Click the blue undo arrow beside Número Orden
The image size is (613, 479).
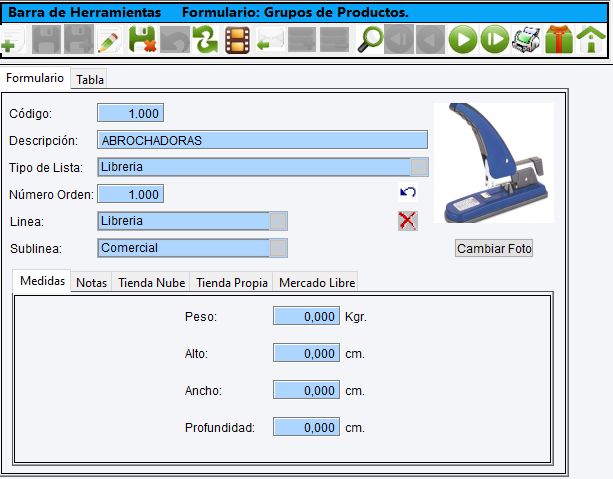(408, 192)
